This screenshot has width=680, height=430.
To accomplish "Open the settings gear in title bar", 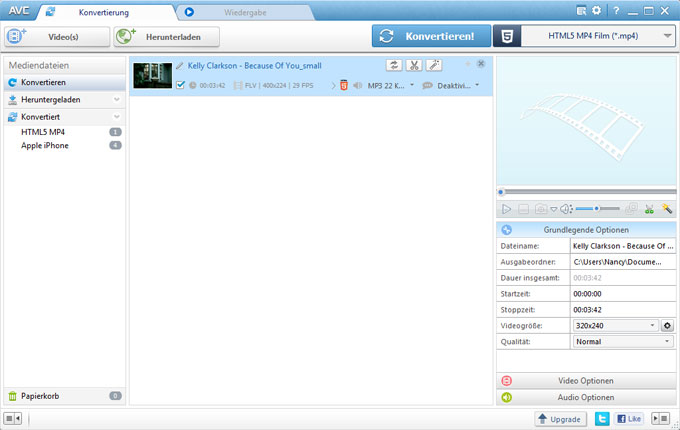I will (x=597, y=10).
